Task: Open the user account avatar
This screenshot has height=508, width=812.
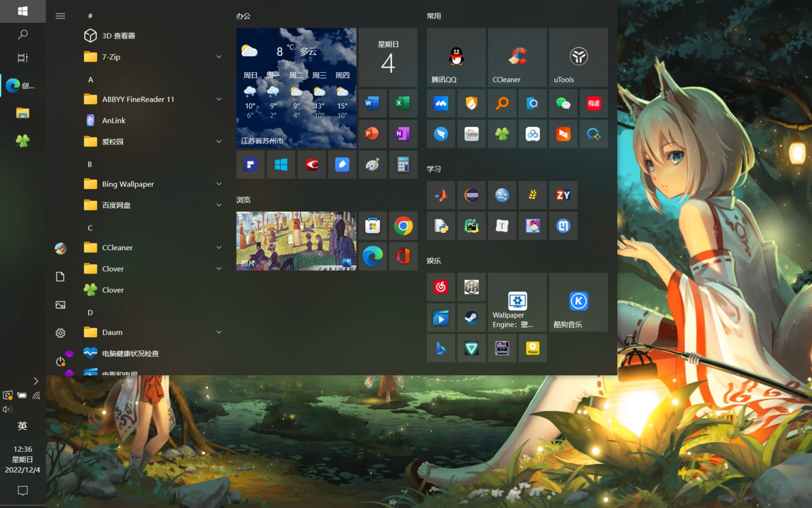Action: click(x=60, y=248)
